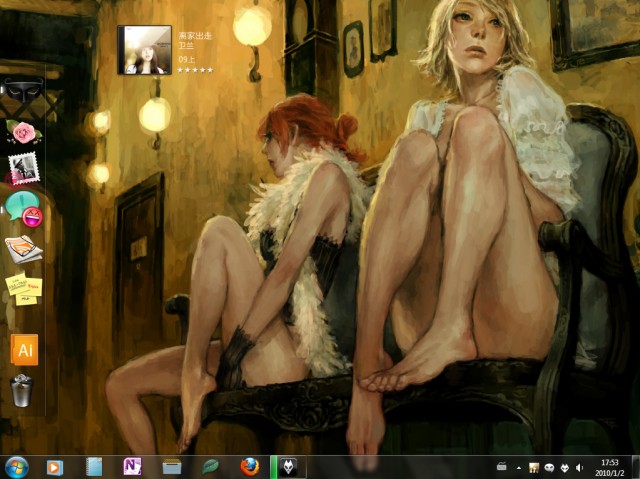Click the foobar2000 wolf tray icon
640x479 pixels.
click(x=564, y=468)
